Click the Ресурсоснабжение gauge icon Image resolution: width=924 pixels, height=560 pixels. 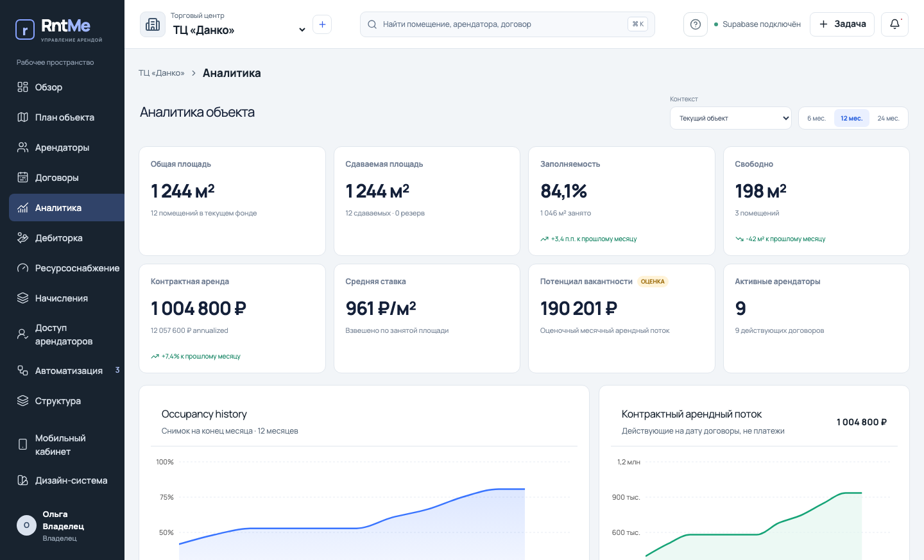click(22, 268)
